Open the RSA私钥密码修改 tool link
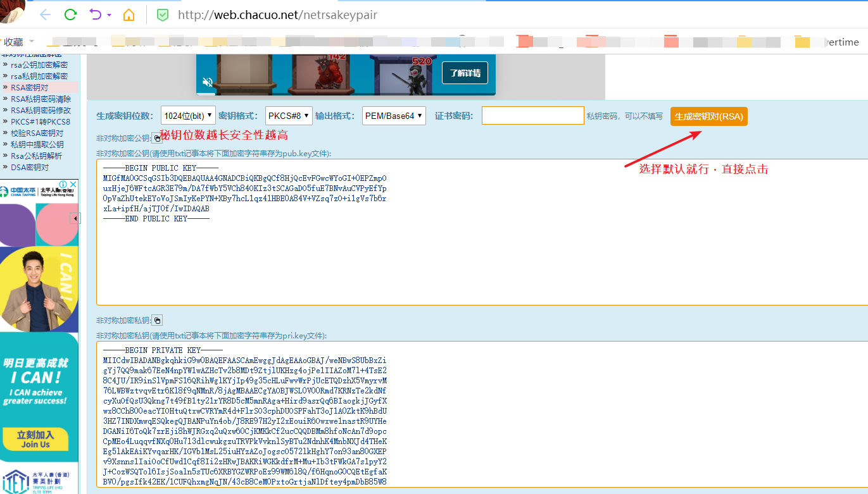 coord(41,110)
